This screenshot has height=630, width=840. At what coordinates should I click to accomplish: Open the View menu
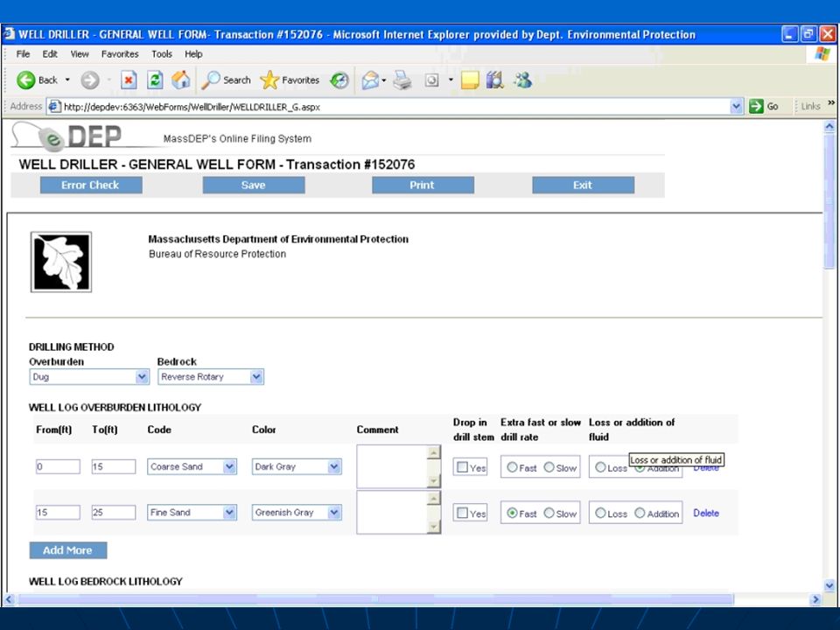point(80,54)
